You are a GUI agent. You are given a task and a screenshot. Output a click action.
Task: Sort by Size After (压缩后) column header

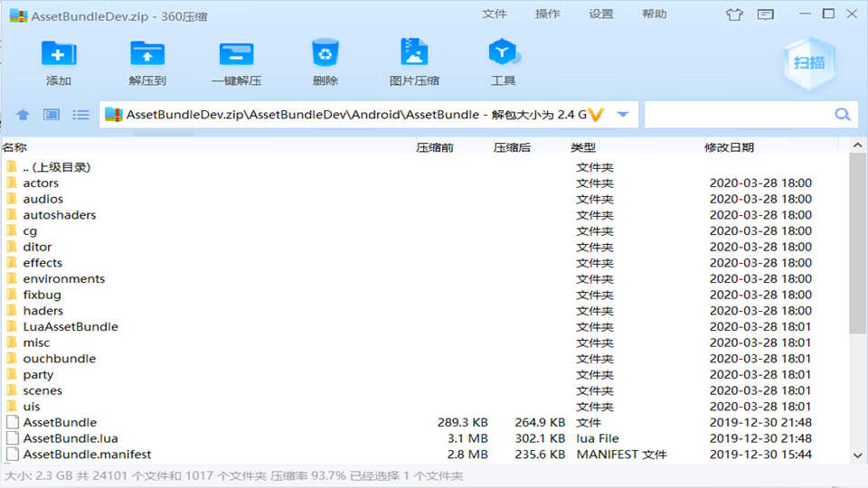point(512,147)
